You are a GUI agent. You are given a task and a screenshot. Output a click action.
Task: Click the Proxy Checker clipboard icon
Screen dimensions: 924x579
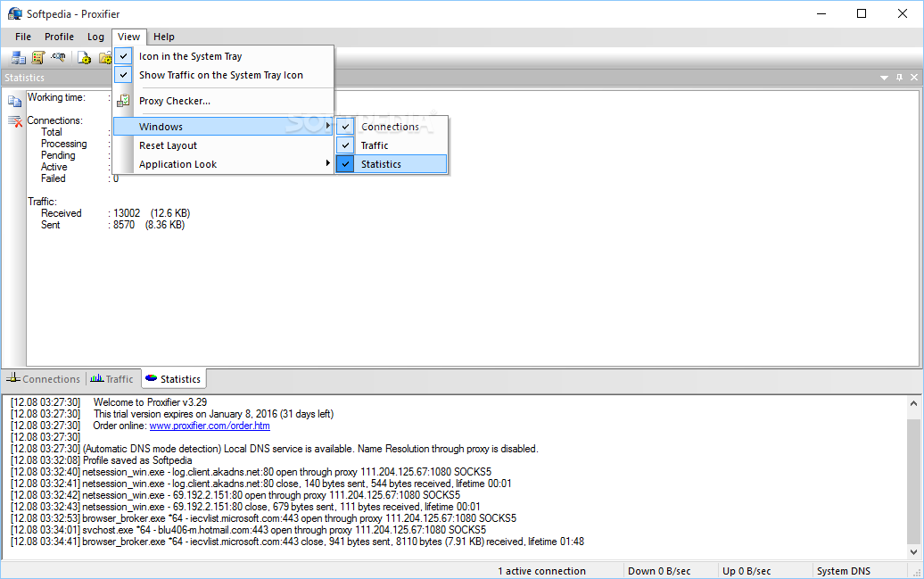point(123,101)
